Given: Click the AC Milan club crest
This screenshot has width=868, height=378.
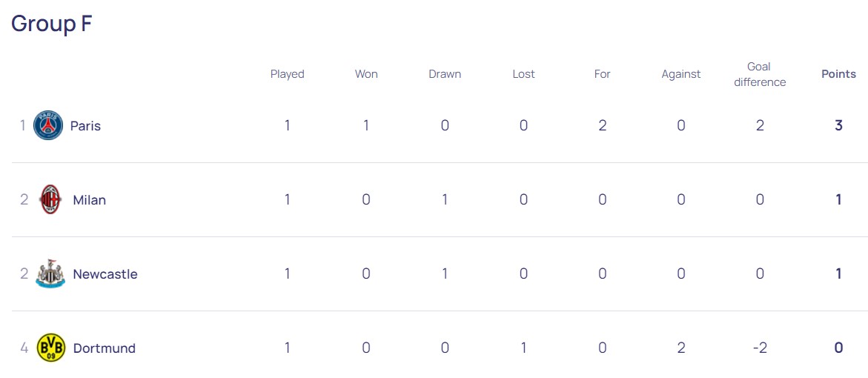Looking at the screenshot, I should coord(50,199).
